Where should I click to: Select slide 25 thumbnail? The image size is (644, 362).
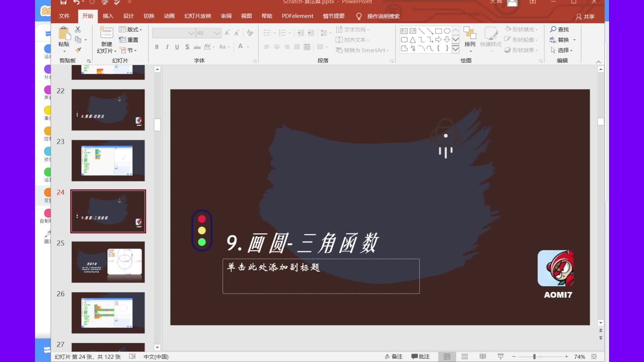point(108,262)
